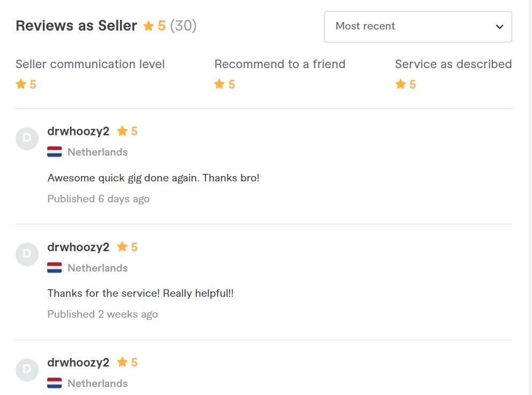This screenshot has width=532, height=395.
Task: Open drwhoozy2 profile from first review
Action: [x=78, y=131]
